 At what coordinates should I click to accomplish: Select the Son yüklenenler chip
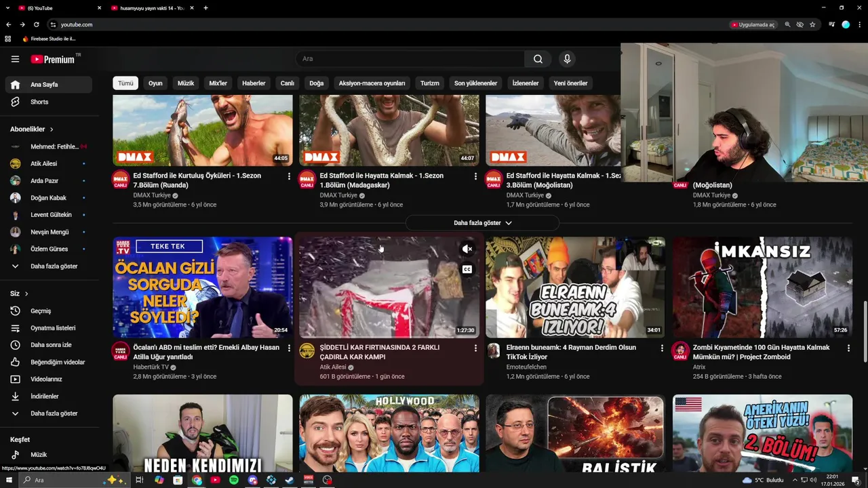(475, 83)
